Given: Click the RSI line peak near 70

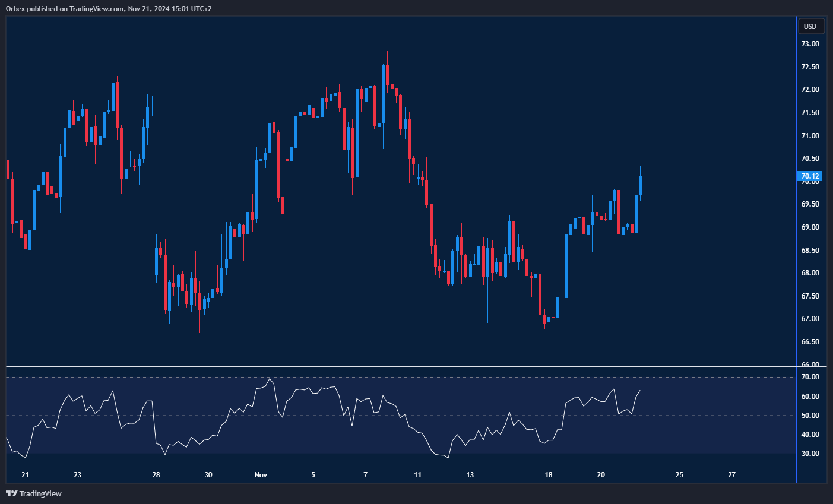Looking at the screenshot, I should coord(270,379).
